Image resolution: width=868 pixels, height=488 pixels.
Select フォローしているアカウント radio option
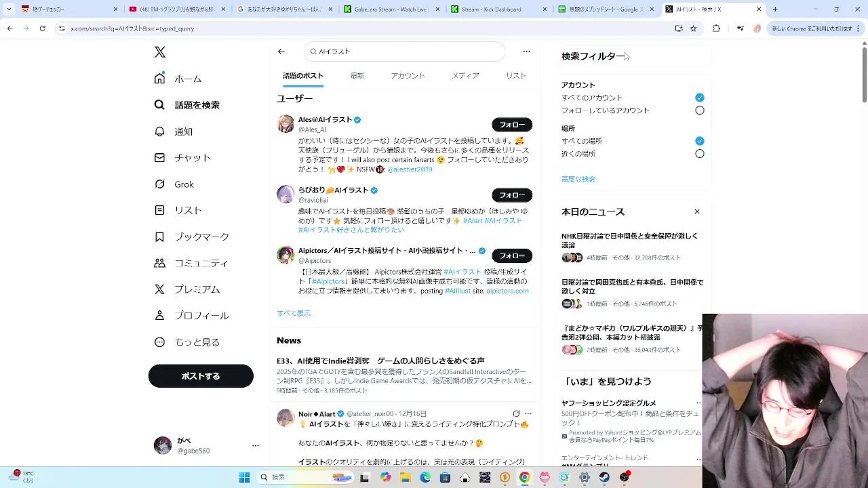pyautogui.click(x=700, y=110)
